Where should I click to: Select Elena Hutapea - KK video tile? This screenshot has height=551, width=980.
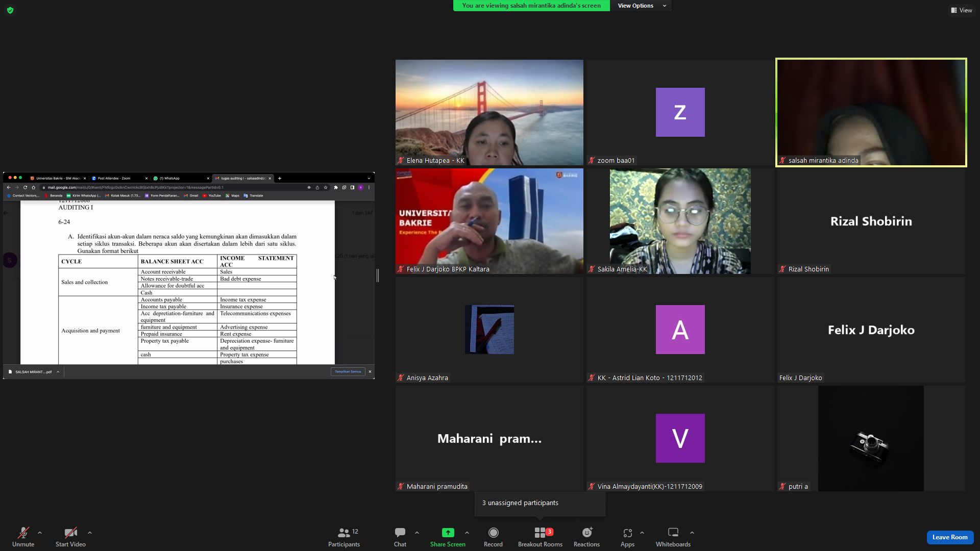489,112
